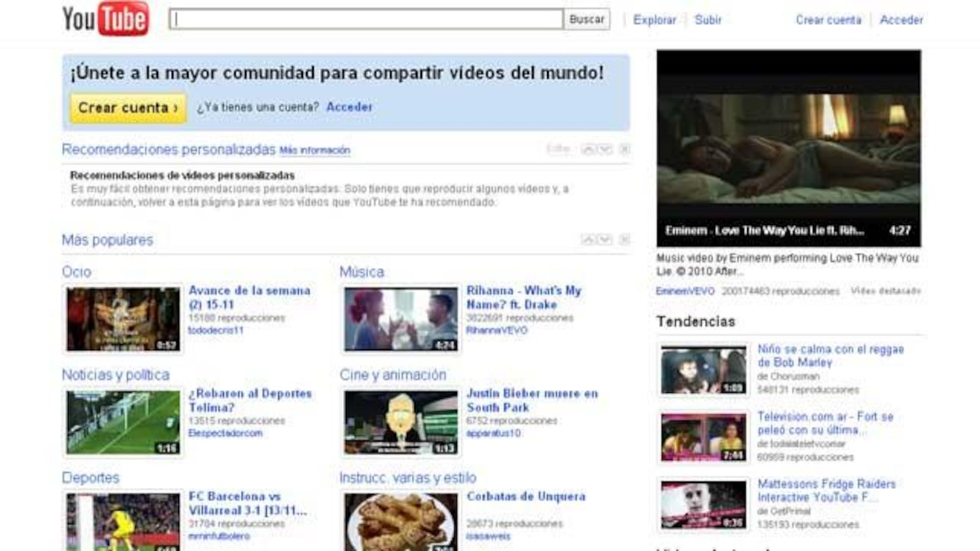
Task: Open Cine y animación category
Action: click(393, 375)
